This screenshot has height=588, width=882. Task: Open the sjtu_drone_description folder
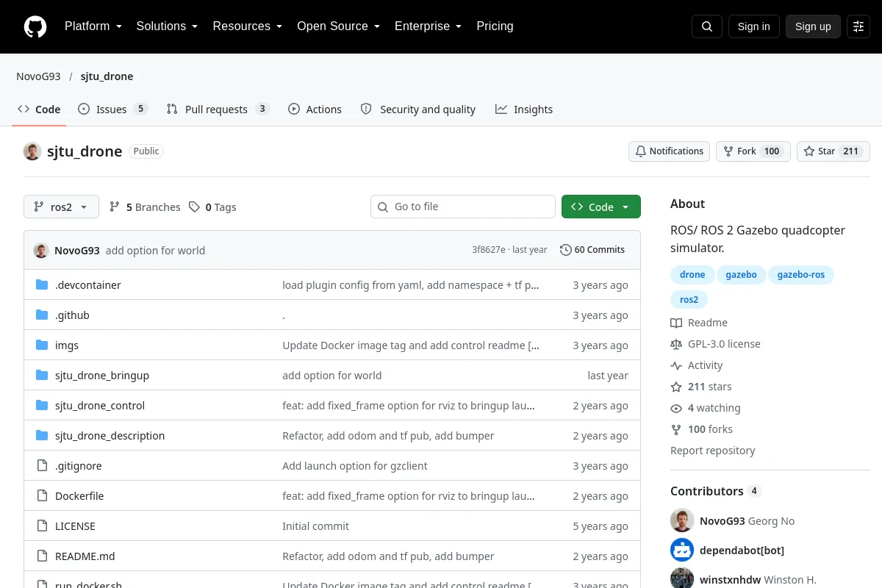[110, 436]
